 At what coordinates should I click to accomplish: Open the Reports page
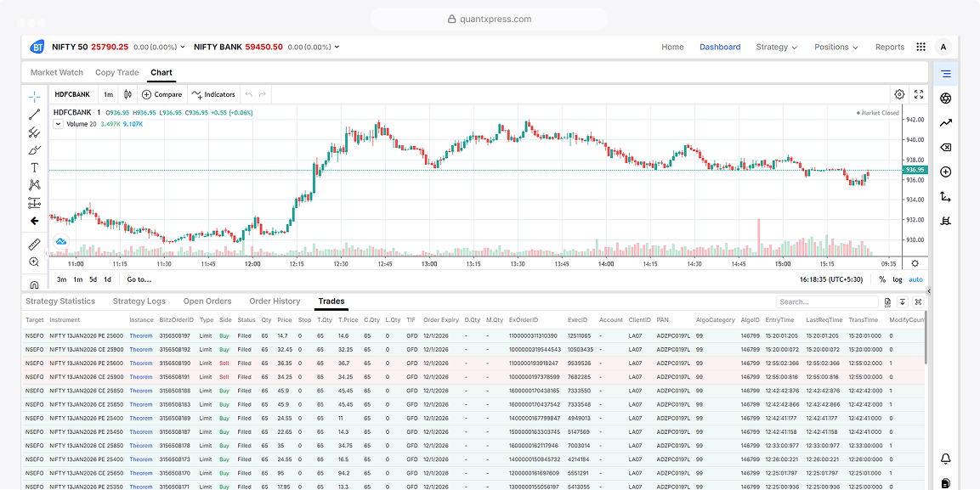(890, 47)
